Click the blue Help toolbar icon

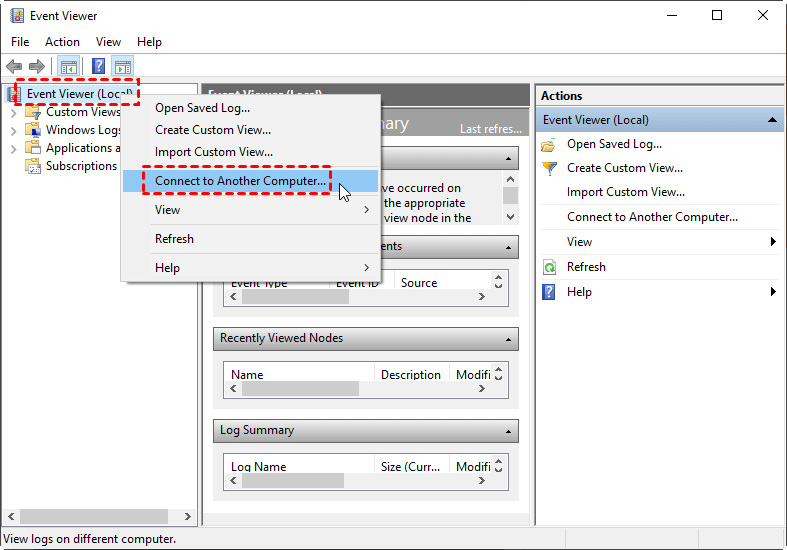point(98,67)
